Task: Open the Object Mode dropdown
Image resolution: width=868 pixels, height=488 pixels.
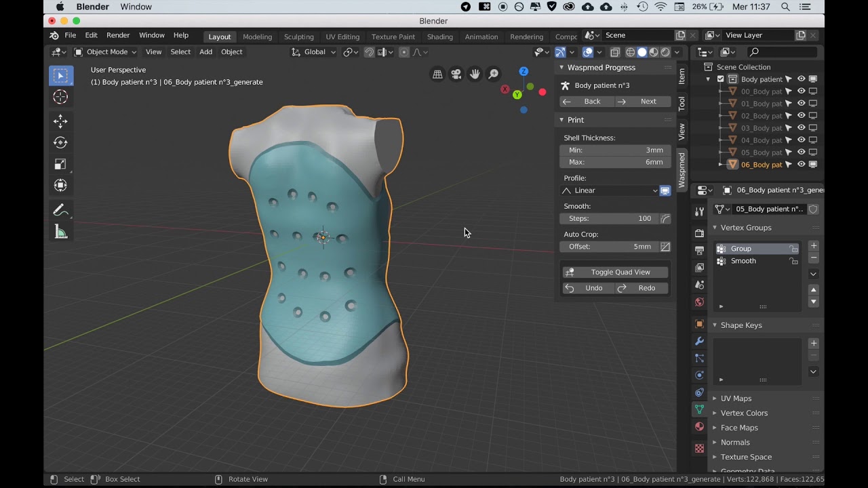Action: (x=106, y=52)
